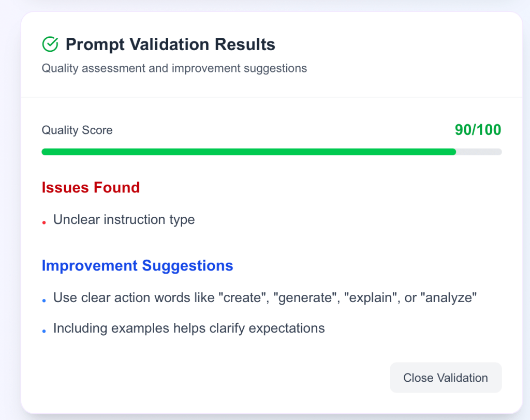Click the Prompt Validation Results title
Image resolution: width=530 pixels, height=420 pixels.
coord(170,44)
